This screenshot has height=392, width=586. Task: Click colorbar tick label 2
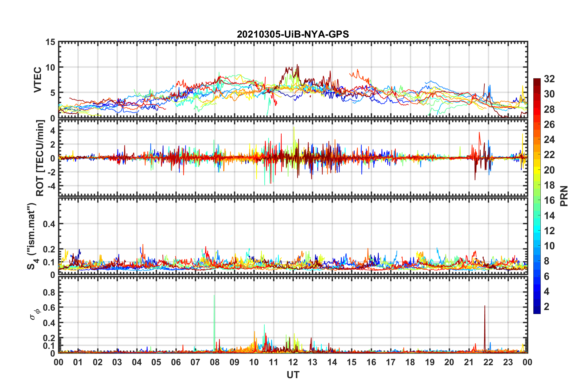(x=547, y=306)
